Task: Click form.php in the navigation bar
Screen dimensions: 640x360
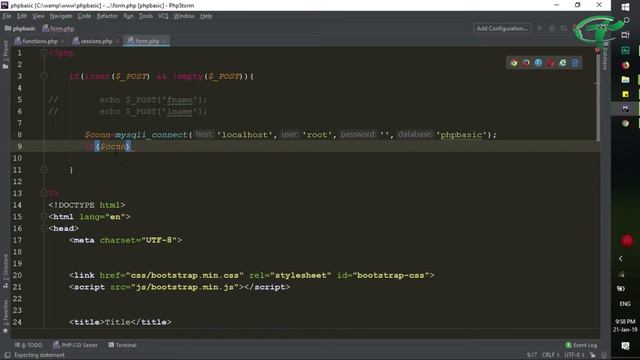Action: (58, 29)
